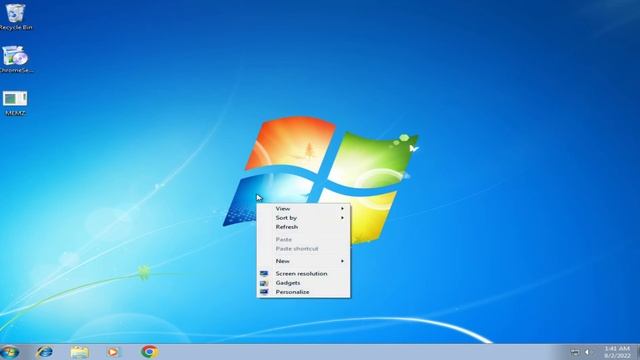The width and height of the screenshot is (640, 360).
Task: Expand the Sort by submenu arrow
Action: point(342,218)
